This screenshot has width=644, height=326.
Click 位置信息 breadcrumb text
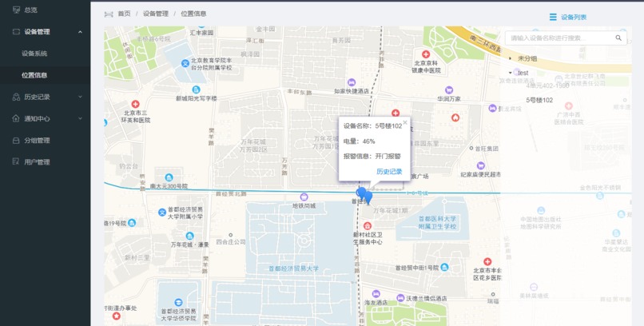pos(193,14)
